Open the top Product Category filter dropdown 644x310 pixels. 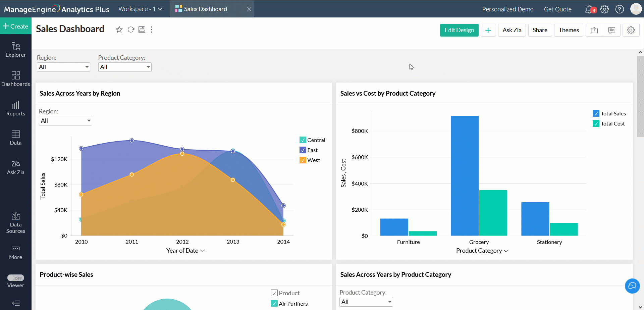point(125,67)
